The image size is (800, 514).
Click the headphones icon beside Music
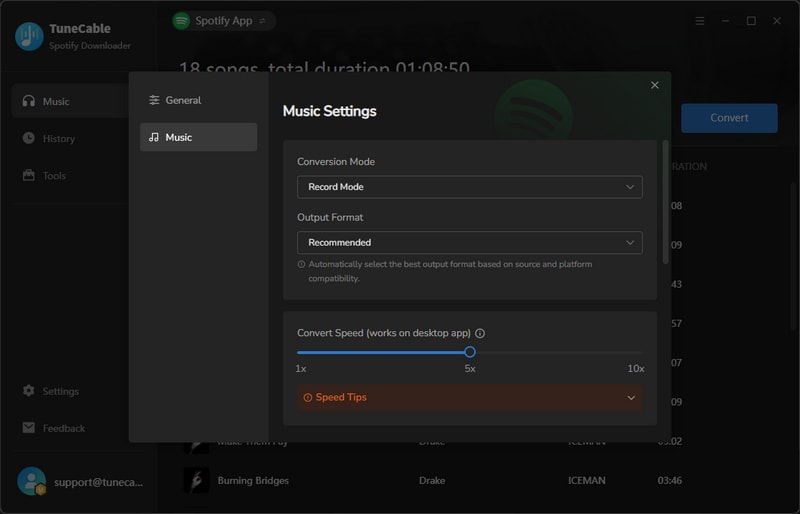click(29, 101)
